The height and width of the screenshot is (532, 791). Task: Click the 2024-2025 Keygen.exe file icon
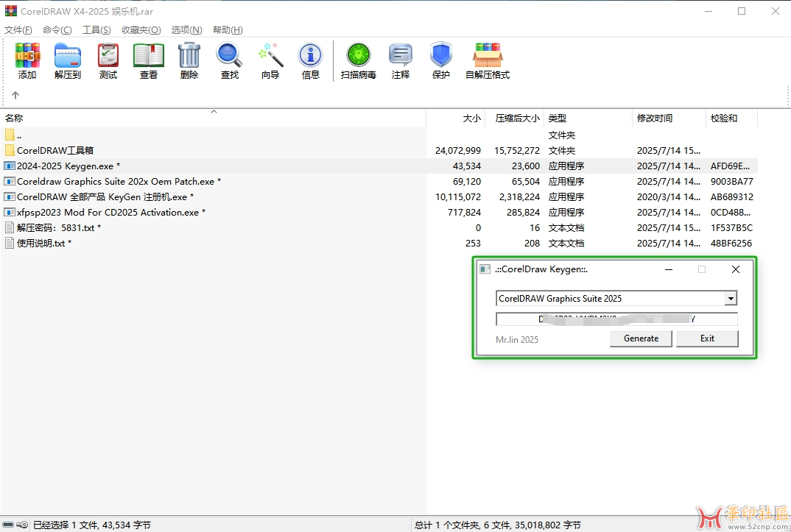[x=10, y=166]
